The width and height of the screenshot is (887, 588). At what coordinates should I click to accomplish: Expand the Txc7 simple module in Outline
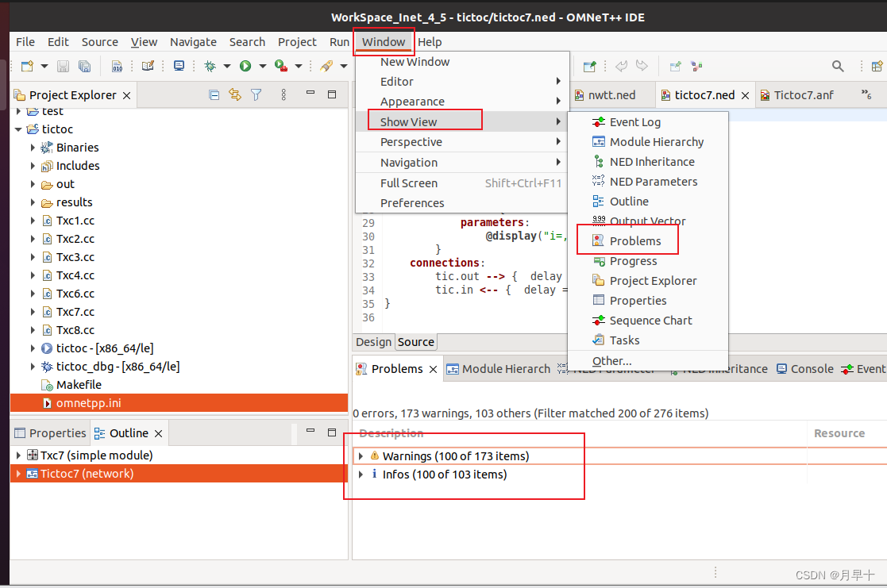[x=18, y=455]
